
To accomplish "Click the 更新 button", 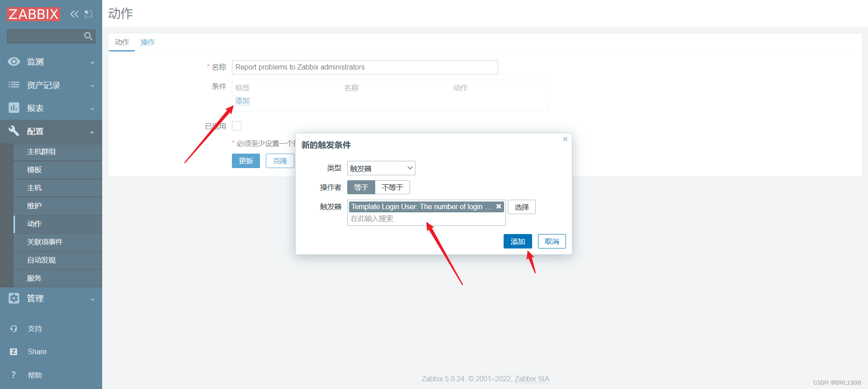I will point(246,161).
